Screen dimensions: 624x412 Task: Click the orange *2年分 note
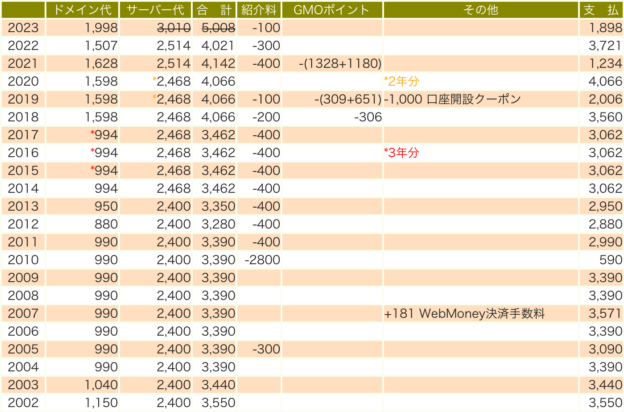pyautogui.click(x=403, y=81)
